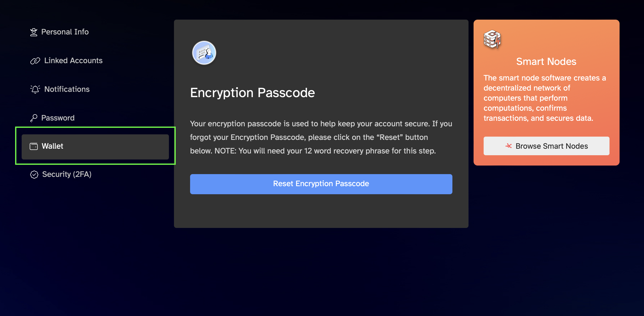Click the Smart Nodes server stack icon
Screen dimensions: 644x316
492,39
